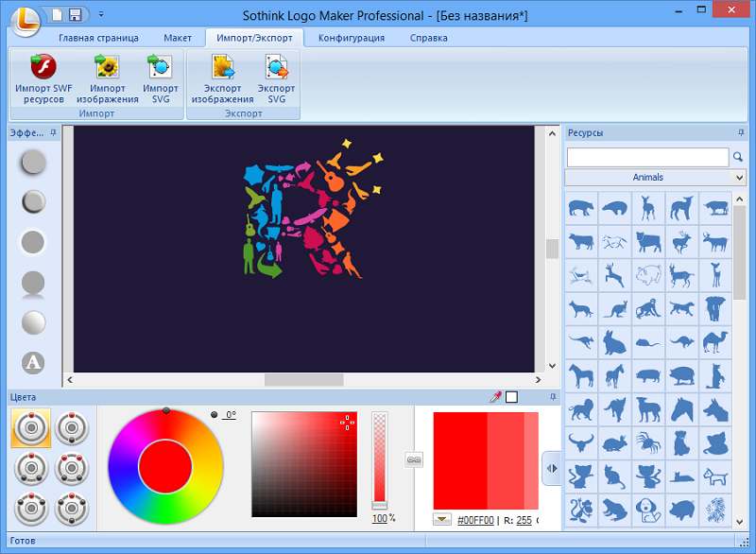Viewport: 756px width, 554px height.
Task: Switch to the Главная страница tab
Action: point(98,38)
